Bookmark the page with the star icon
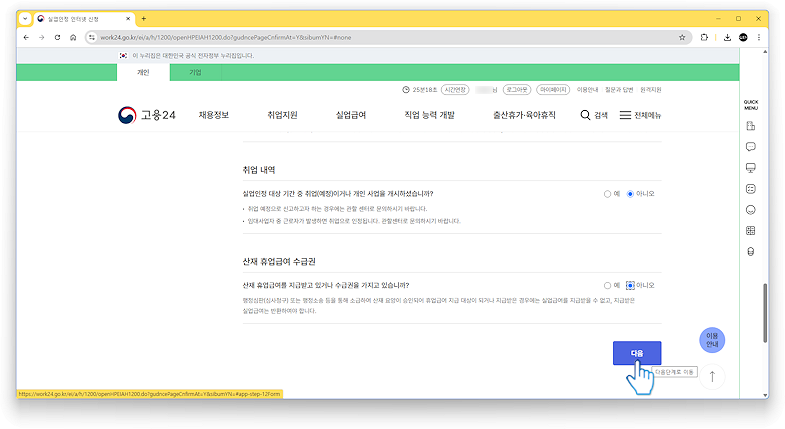This screenshot has width=785, height=429. (682, 38)
